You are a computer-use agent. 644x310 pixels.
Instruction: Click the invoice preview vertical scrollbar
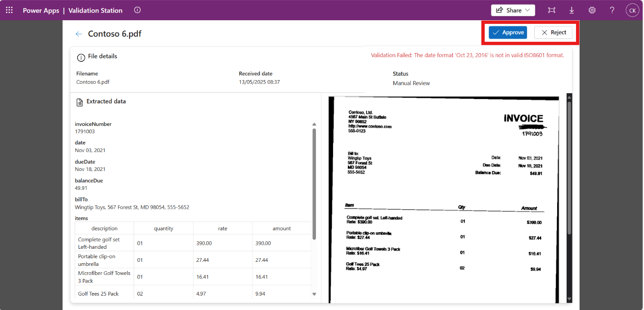569,166
